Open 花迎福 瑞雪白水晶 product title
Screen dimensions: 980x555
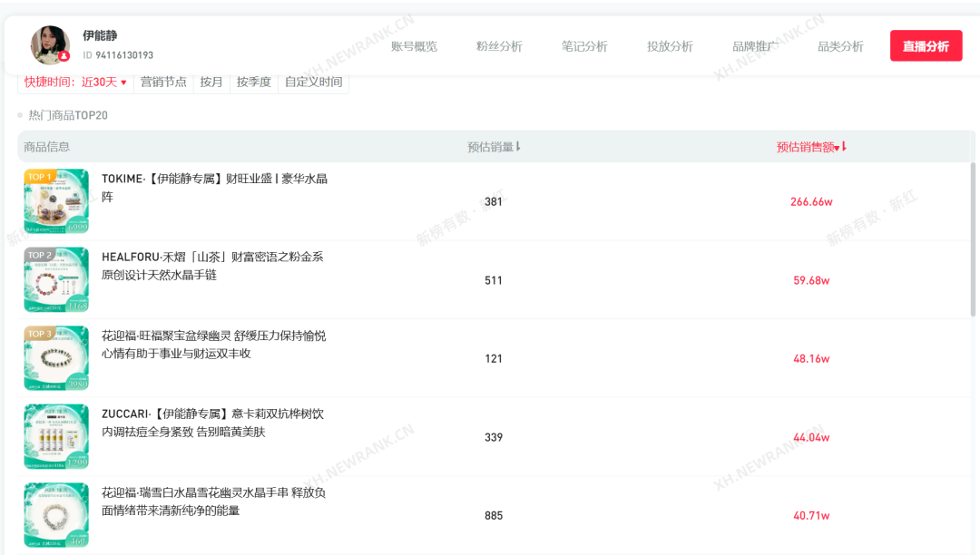pyautogui.click(x=214, y=501)
